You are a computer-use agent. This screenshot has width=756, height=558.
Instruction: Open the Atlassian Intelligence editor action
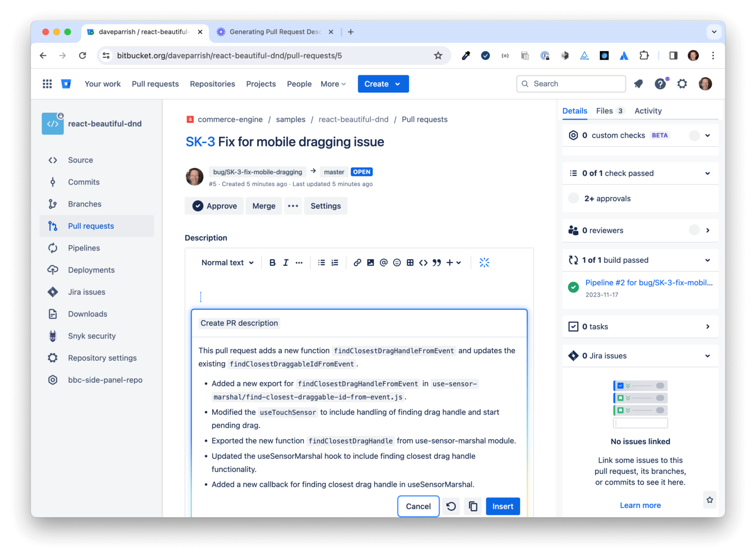484,262
